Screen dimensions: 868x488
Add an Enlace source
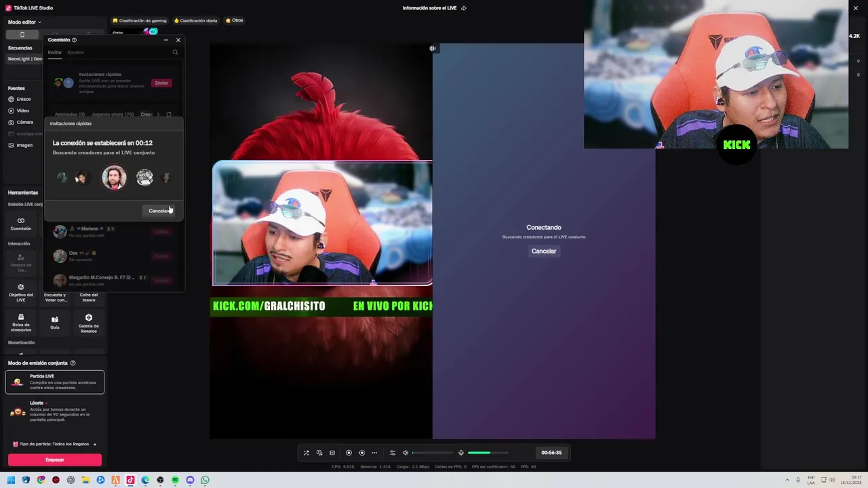tap(20, 99)
